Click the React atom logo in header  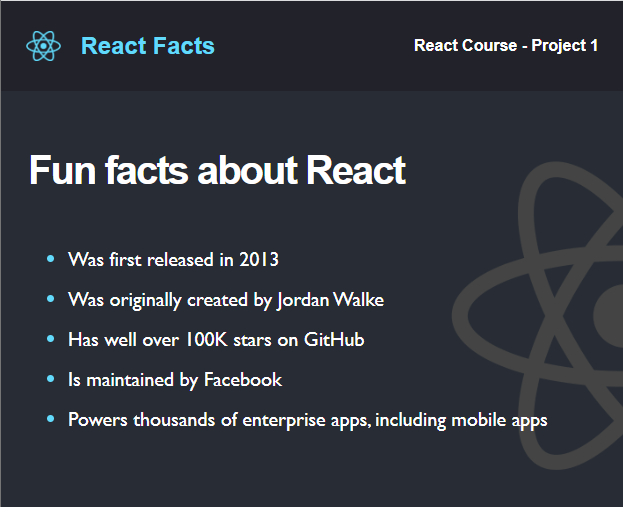(43, 46)
